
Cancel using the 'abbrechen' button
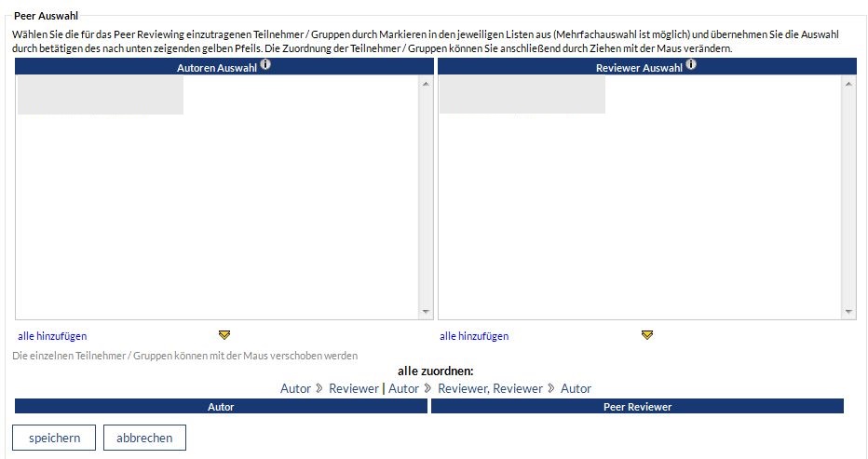coord(144,438)
